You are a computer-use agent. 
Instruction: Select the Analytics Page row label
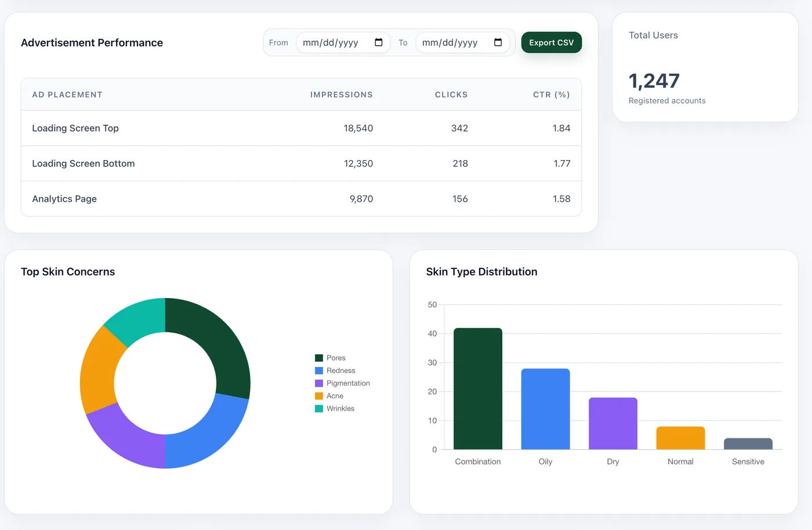tap(64, 199)
